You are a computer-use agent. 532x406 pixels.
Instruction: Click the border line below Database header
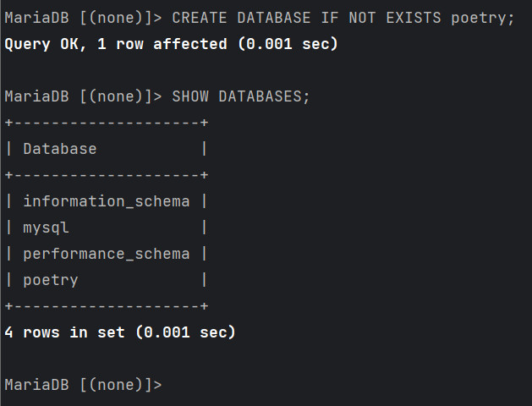(x=107, y=175)
